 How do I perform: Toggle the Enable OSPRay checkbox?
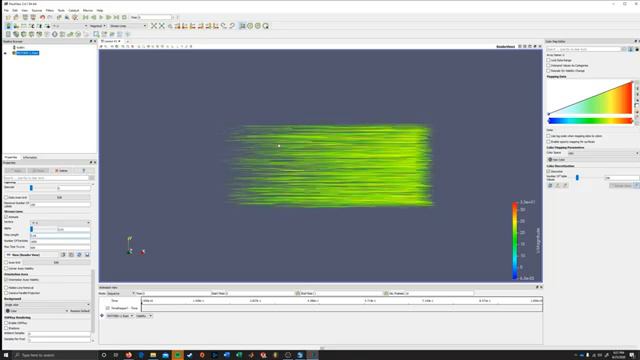click(x=6, y=323)
